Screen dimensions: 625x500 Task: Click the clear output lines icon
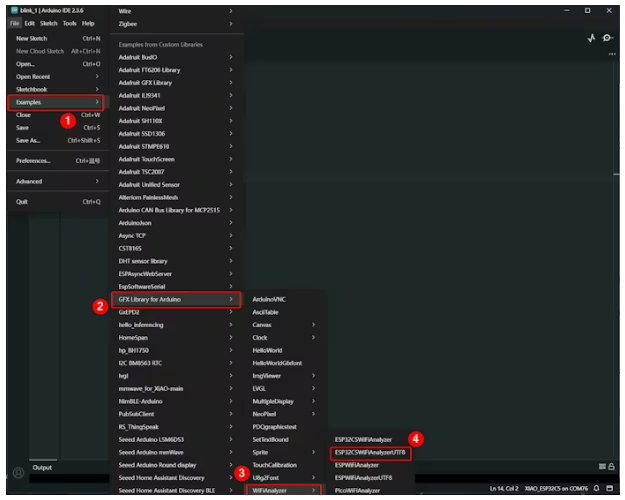pyautogui.click(x=601, y=466)
